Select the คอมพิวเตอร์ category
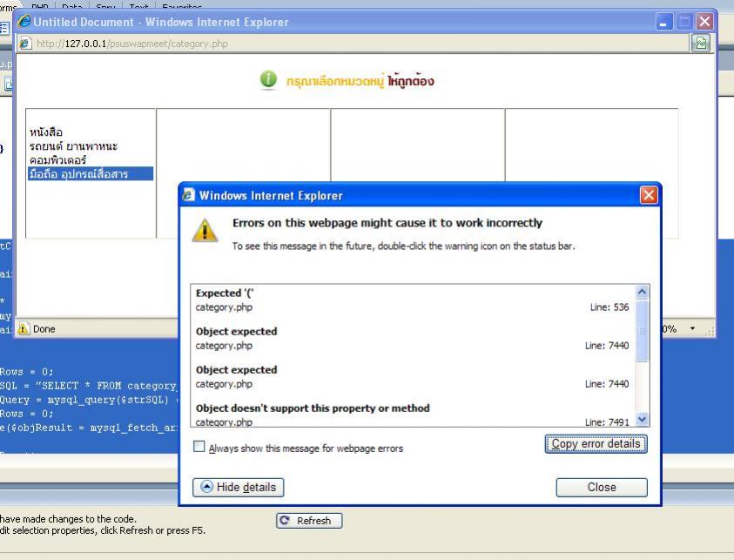 point(57,160)
